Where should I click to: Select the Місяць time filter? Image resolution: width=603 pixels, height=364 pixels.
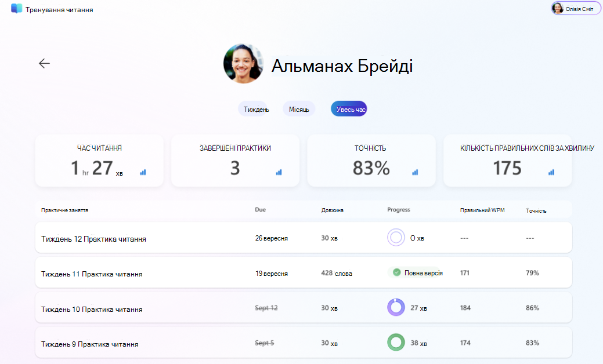point(299,110)
